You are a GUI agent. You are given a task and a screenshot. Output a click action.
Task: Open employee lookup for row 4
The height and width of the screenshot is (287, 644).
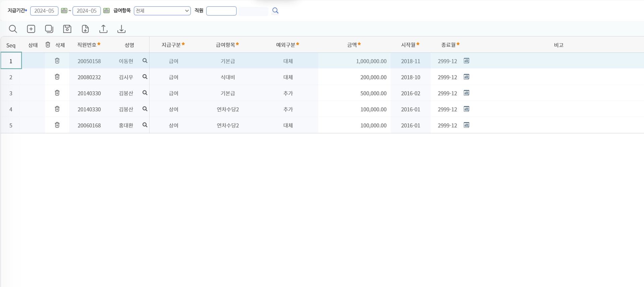(145, 109)
